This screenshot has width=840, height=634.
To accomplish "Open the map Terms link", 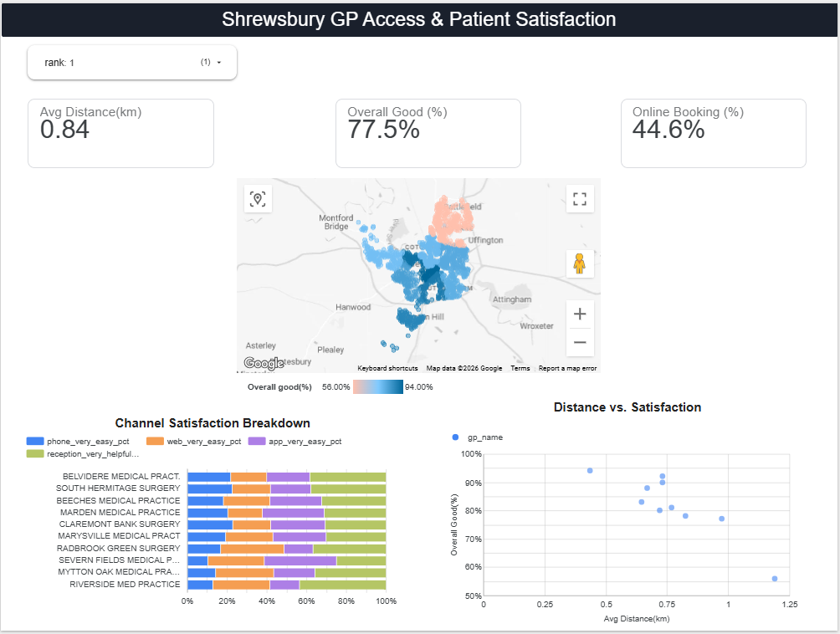I will pos(520,368).
